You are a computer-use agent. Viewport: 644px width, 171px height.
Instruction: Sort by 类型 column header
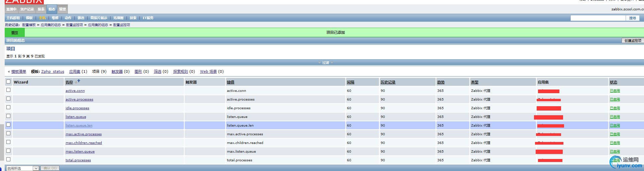click(474, 82)
